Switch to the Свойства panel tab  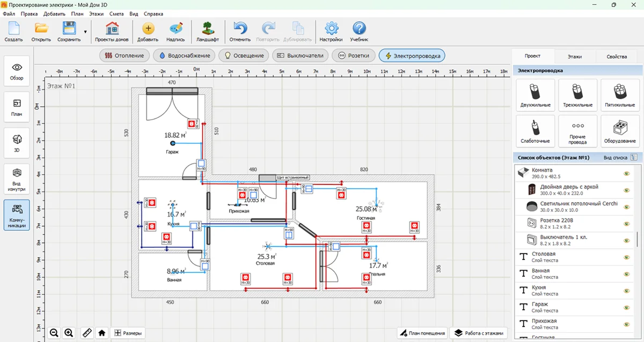pos(617,56)
